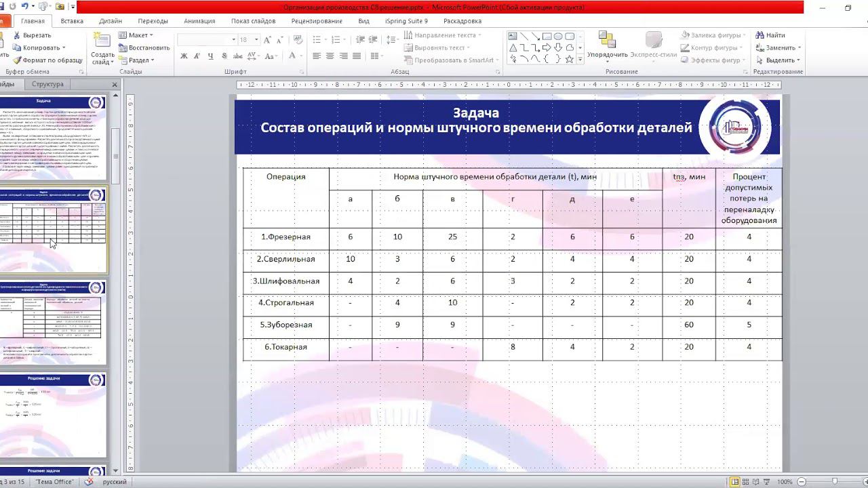Viewport: 868px width, 488px height.
Task: Click 100% zoom level indicator
Action: 785,482
